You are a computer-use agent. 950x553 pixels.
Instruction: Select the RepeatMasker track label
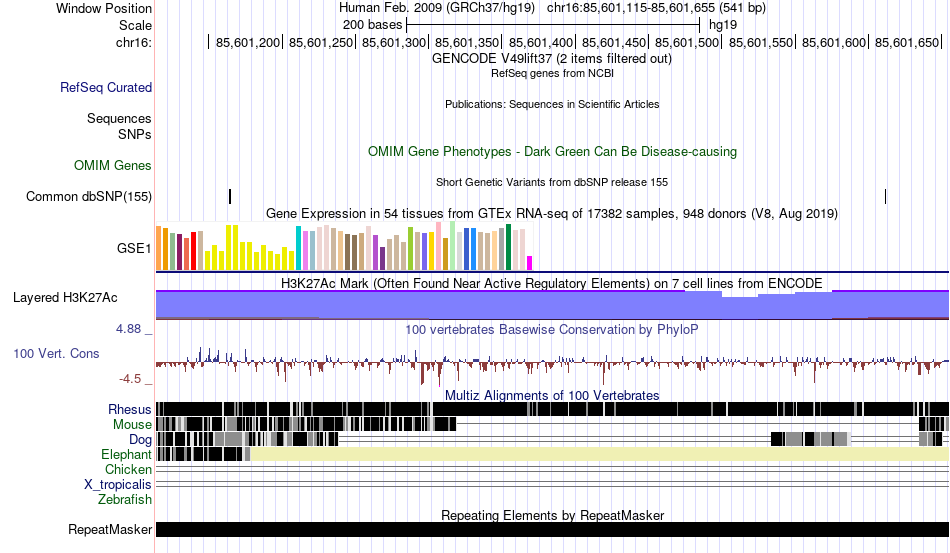[x=110, y=529]
